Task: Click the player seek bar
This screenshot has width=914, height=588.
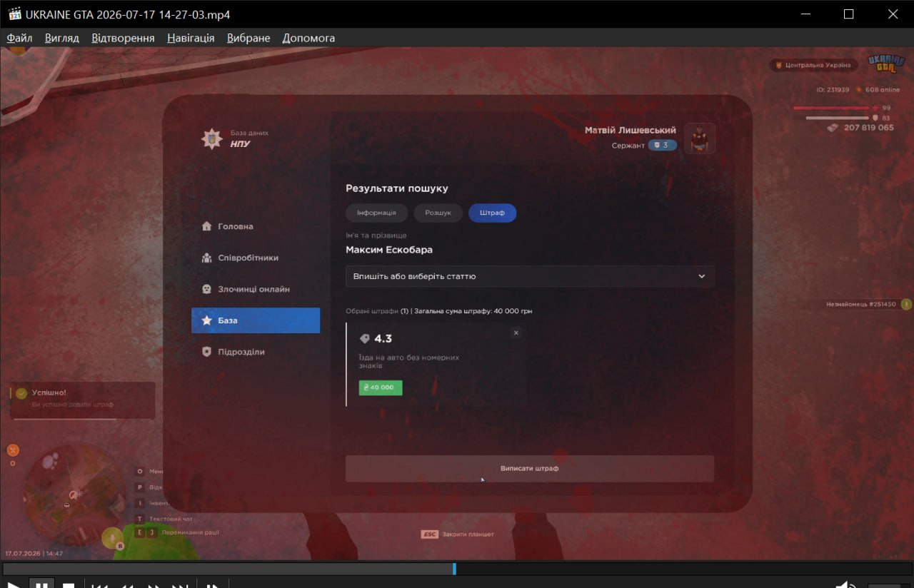Action: (457, 569)
